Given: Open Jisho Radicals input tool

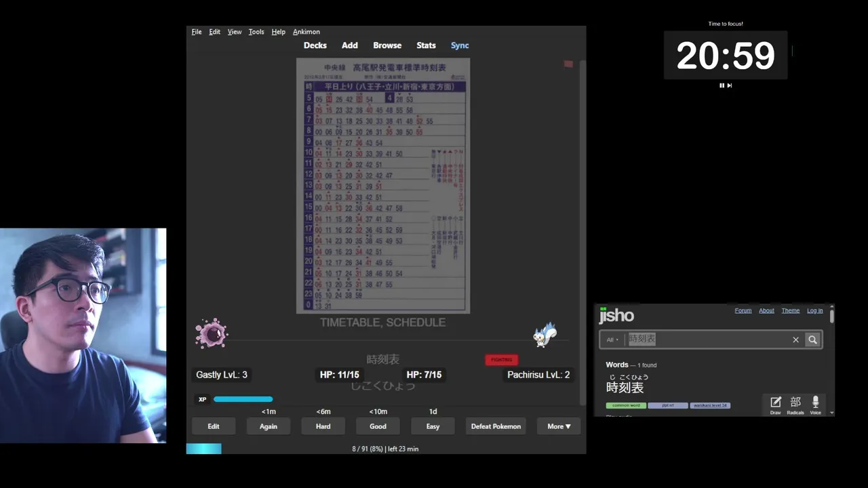Looking at the screenshot, I should coord(795,405).
